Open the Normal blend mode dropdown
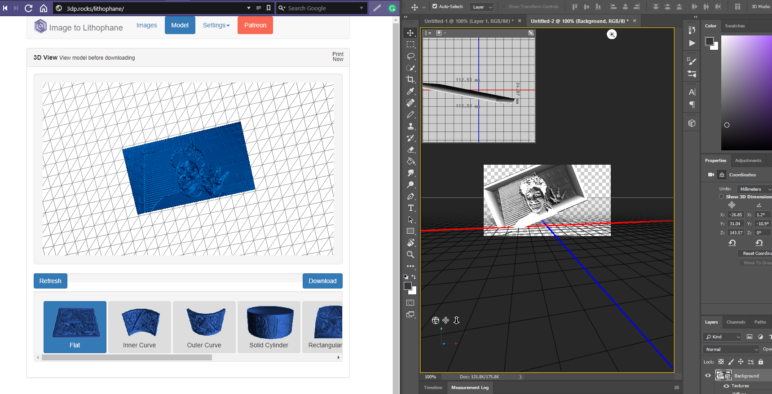772x394 pixels. [x=732, y=349]
